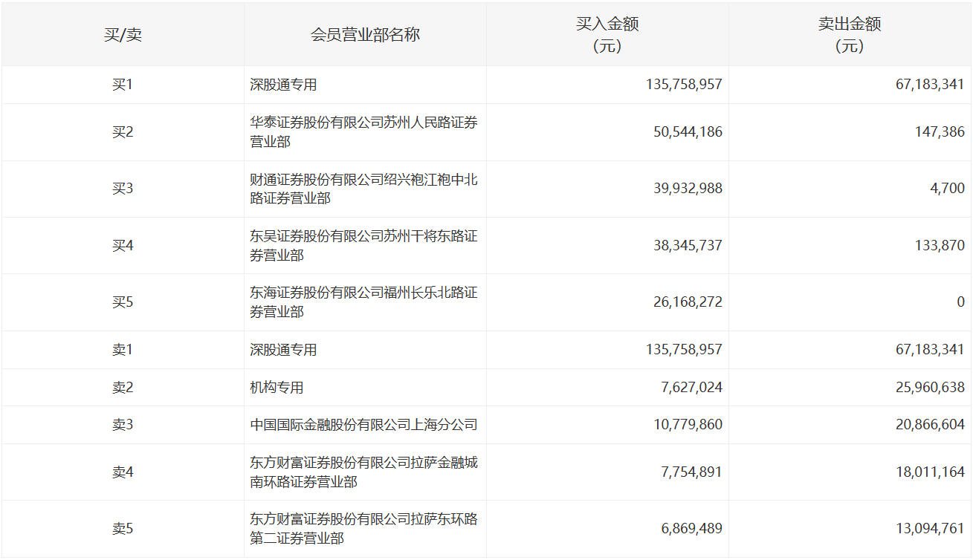Select the 买2 row label
Viewport: 973px width, 560px height.
tap(123, 132)
